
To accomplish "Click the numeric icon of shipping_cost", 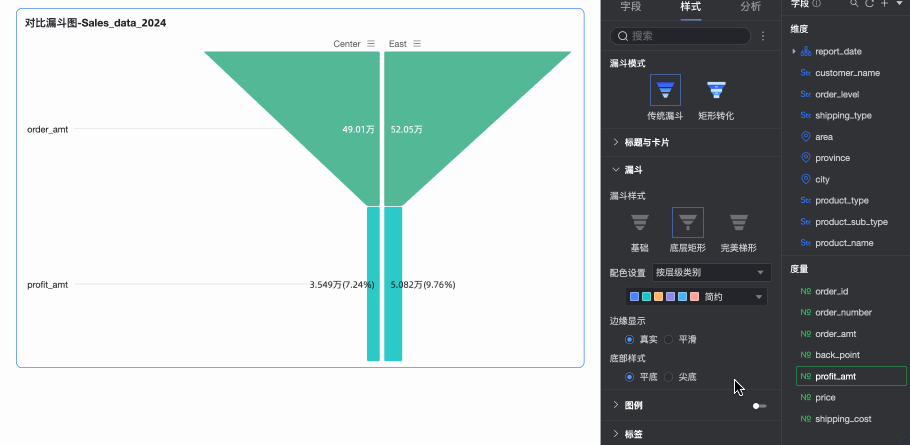I will [806, 419].
